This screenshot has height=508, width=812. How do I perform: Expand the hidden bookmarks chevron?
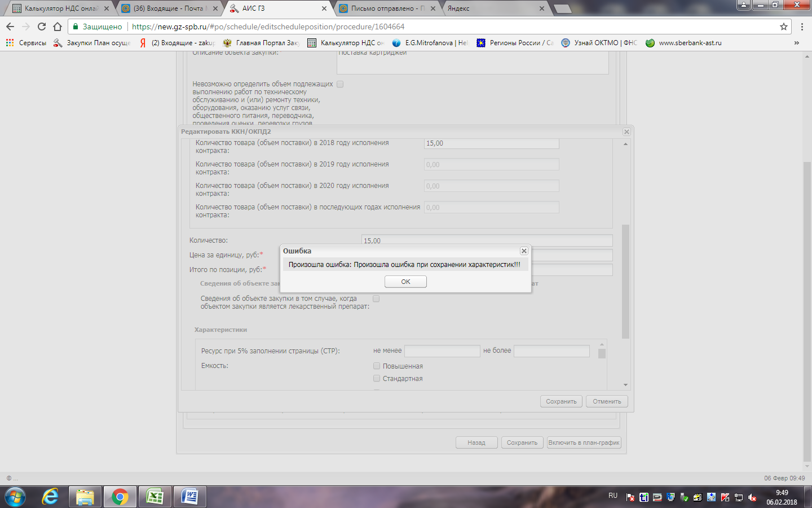tap(796, 43)
